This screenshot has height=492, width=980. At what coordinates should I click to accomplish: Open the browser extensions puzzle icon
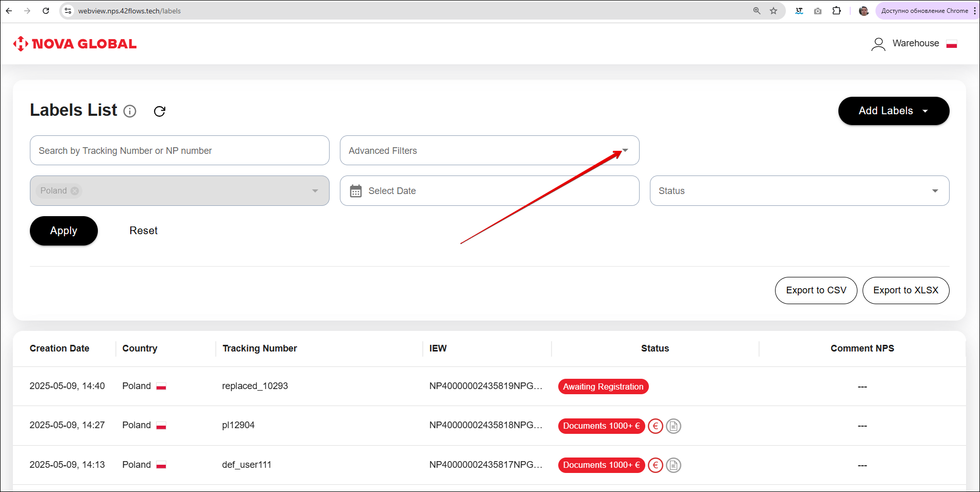836,11
